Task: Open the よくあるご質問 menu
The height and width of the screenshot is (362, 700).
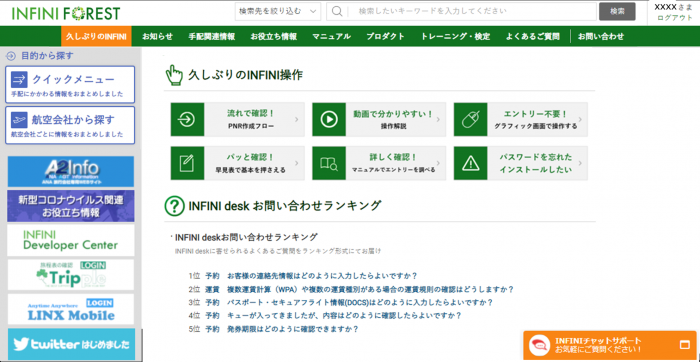Action: (x=533, y=37)
